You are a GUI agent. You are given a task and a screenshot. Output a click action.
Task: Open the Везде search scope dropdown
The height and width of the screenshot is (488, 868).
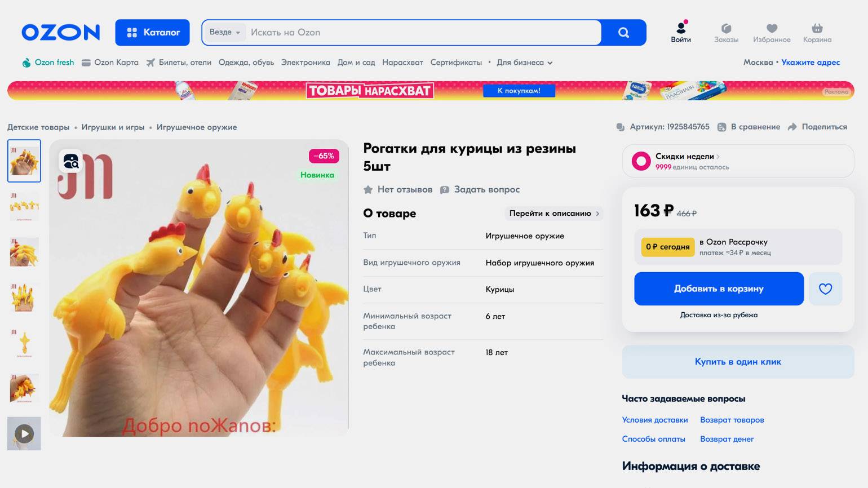(225, 33)
